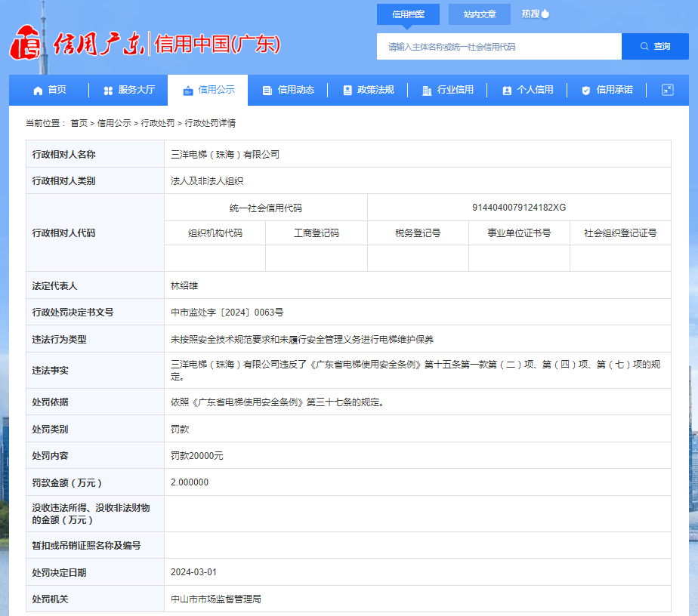Click the 社会组织登记证号 header cell
This screenshot has height=616, width=698.
pyautogui.click(x=620, y=233)
